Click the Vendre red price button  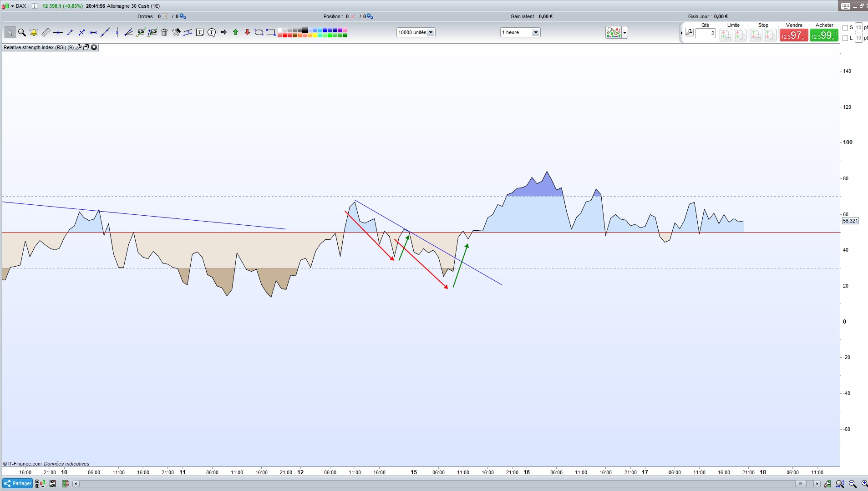794,35
